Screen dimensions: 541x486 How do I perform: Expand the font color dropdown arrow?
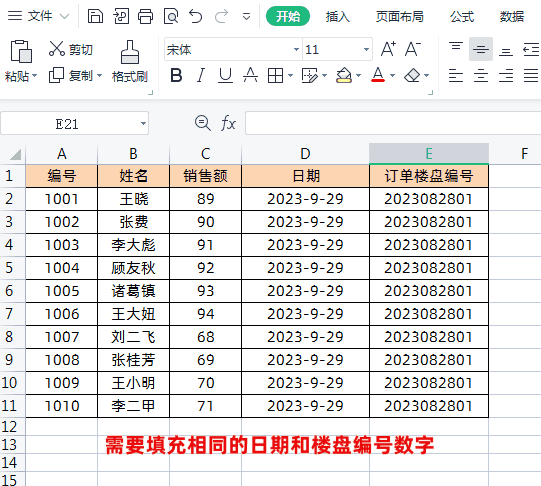[393, 75]
